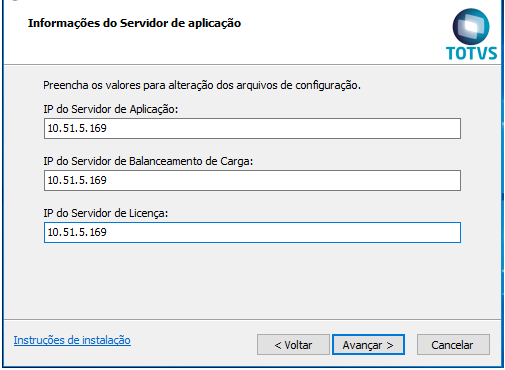
Task: Click the 'IP do Servidor de Aplicação:' label
Action: pos(111,109)
